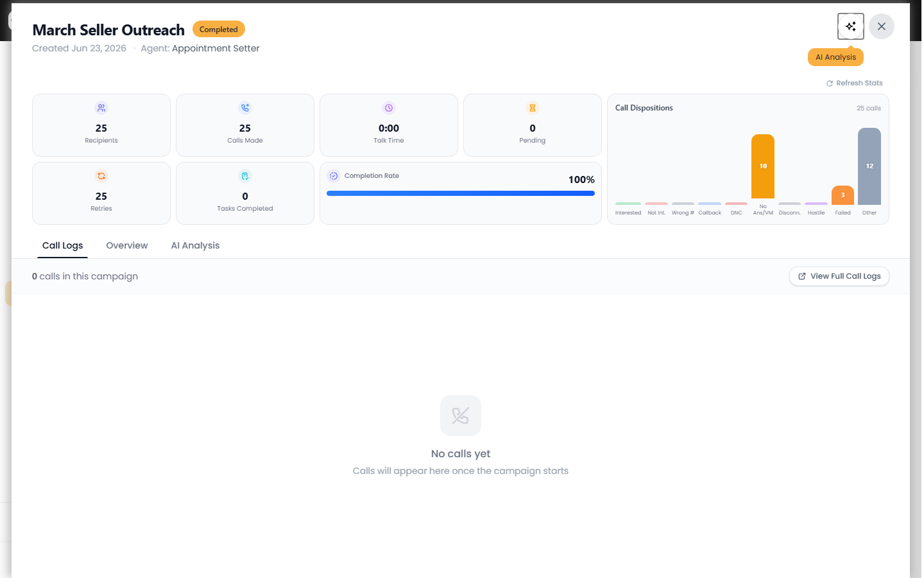The height and width of the screenshot is (578, 924).
Task: Click the Retries refresh icon
Action: pos(101,176)
